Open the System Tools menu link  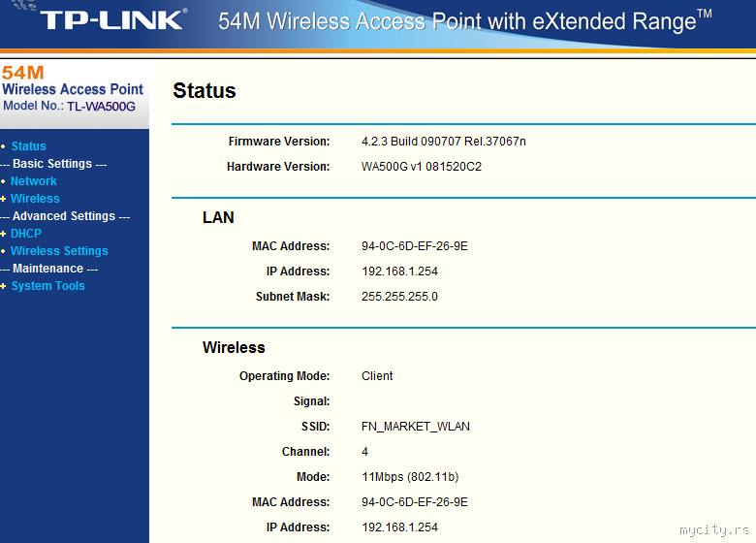tap(48, 286)
